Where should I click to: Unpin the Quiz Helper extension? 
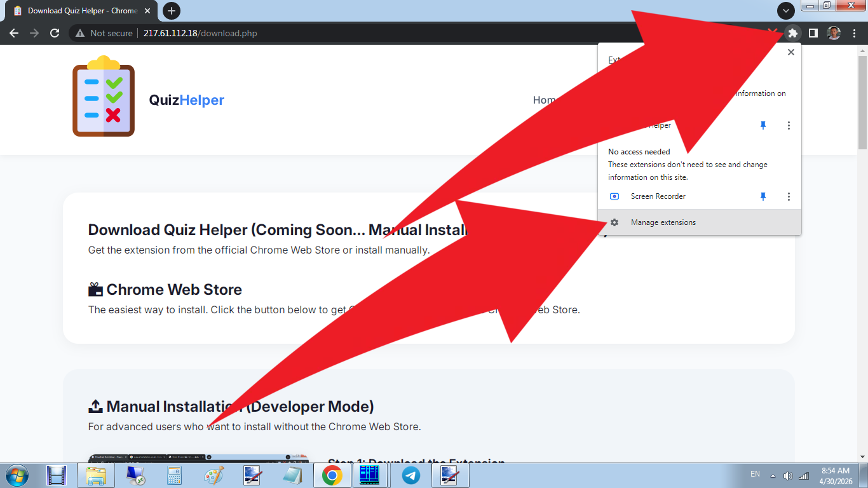763,126
